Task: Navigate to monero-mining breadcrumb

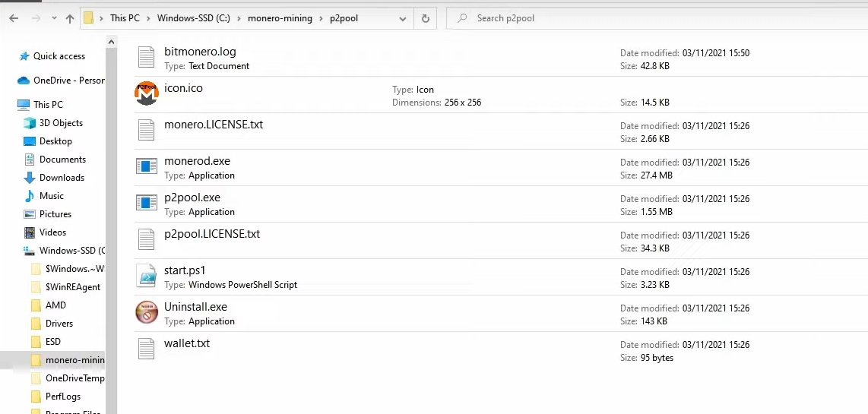Action: coord(280,18)
